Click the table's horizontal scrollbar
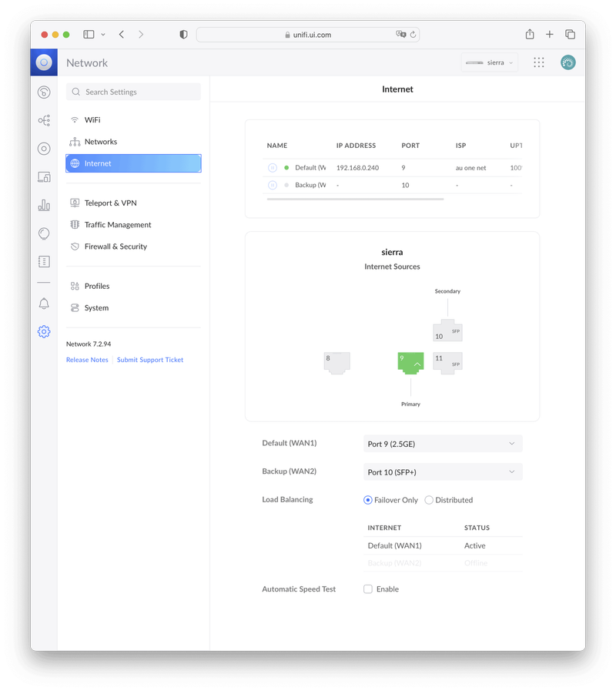 click(355, 200)
